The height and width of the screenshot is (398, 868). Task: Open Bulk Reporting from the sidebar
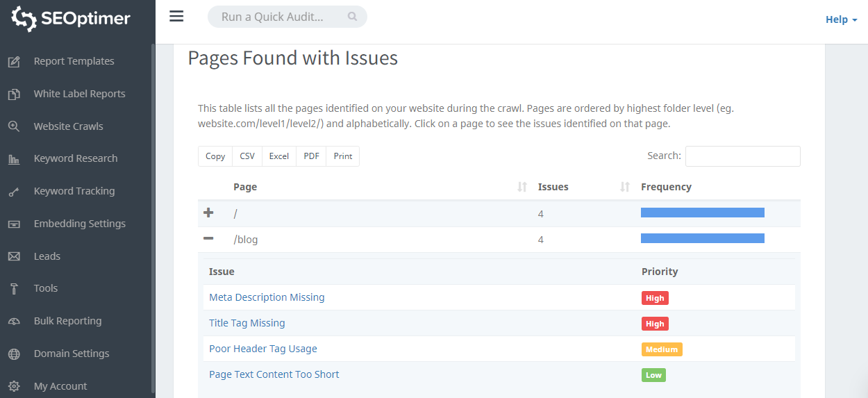67,321
